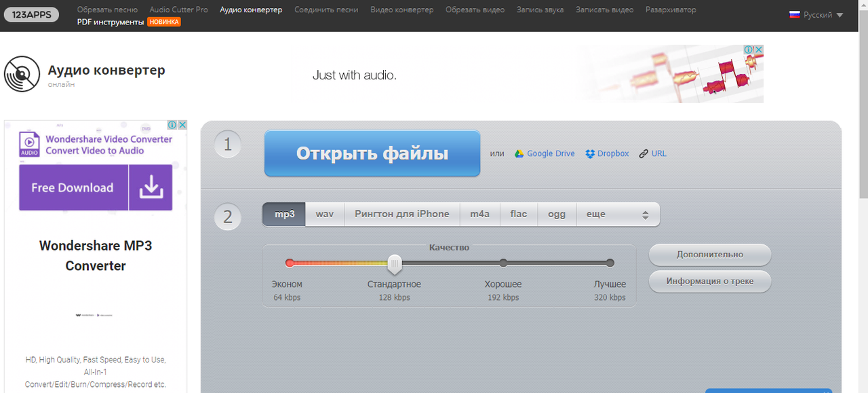Open the Wondershare sidebar ad info icon

click(172, 125)
